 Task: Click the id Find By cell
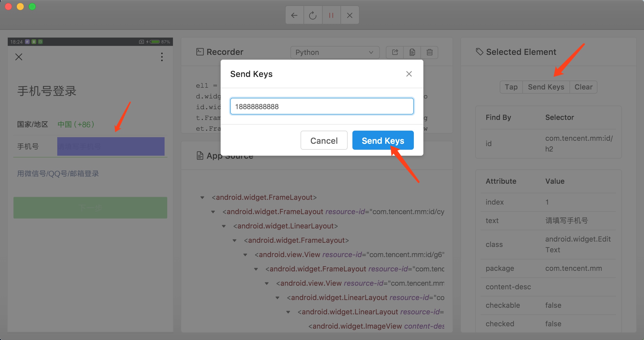pyautogui.click(x=488, y=144)
